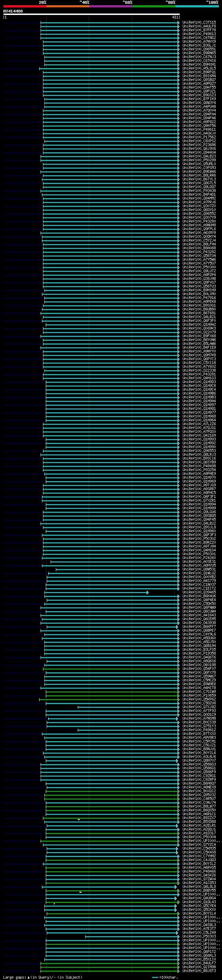The height and width of the screenshot is (980, 222).
Task: Select UniRef100_A5LGL5 entry
Action: pyautogui.click(x=199, y=68)
